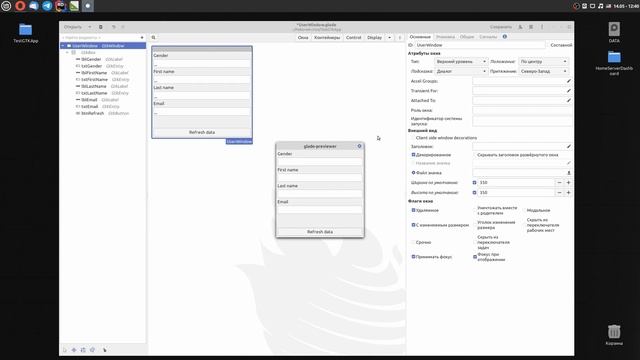Toggle the Декорированное checkbox
The width and height of the screenshot is (640, 360).
[413, 155]
